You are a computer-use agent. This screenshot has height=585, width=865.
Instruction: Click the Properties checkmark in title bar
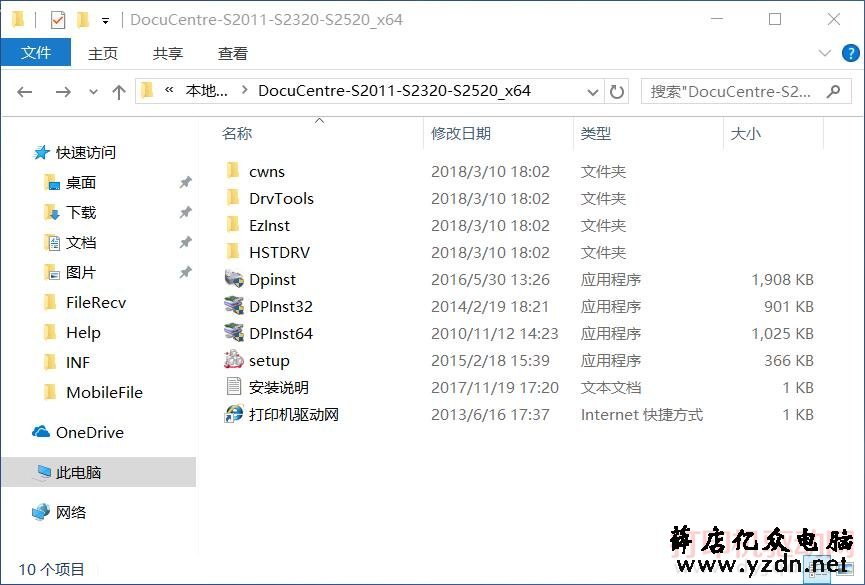[57, 20]
